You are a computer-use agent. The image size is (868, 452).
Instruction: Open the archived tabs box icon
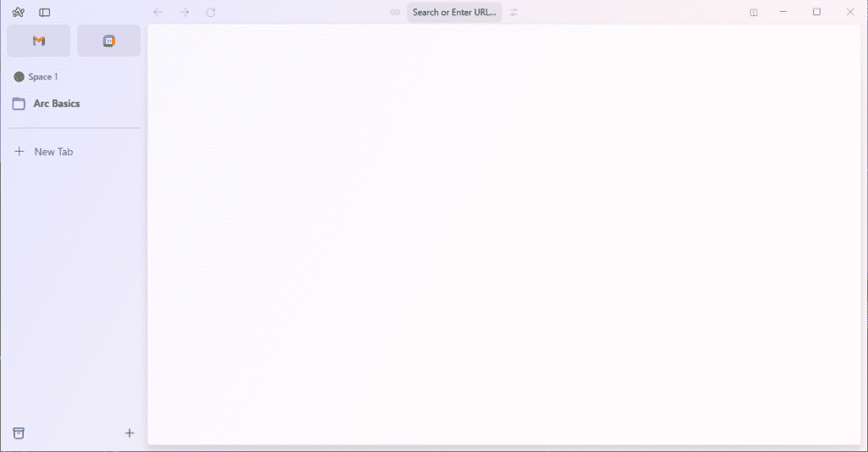[x=19, y=433]
